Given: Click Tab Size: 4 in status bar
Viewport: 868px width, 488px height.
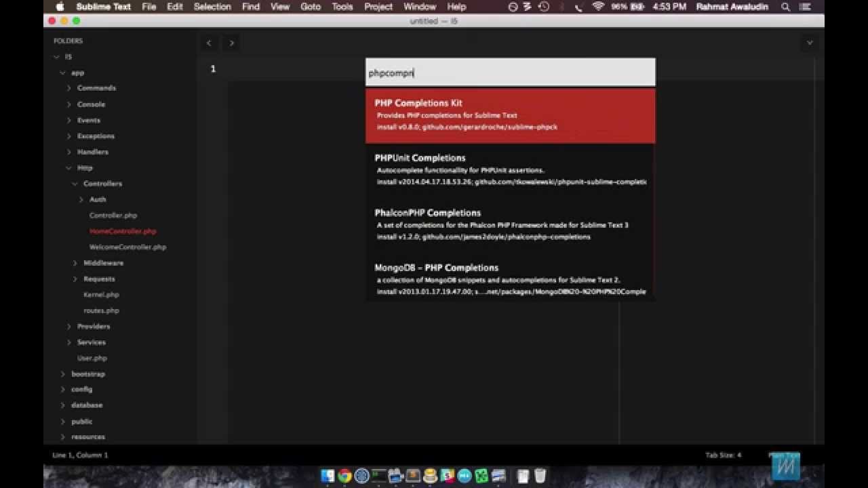Looking at the screenshot, I should pos(724,455).
